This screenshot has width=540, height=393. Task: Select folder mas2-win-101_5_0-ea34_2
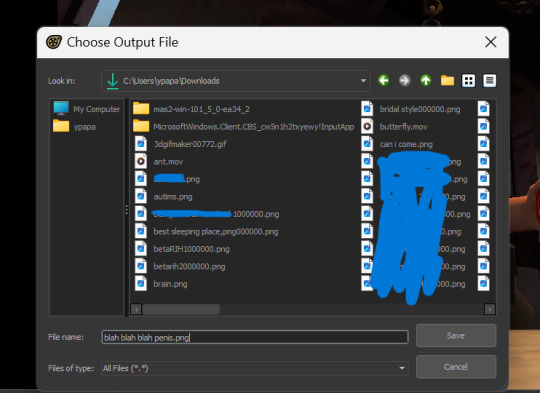(191, 109)
